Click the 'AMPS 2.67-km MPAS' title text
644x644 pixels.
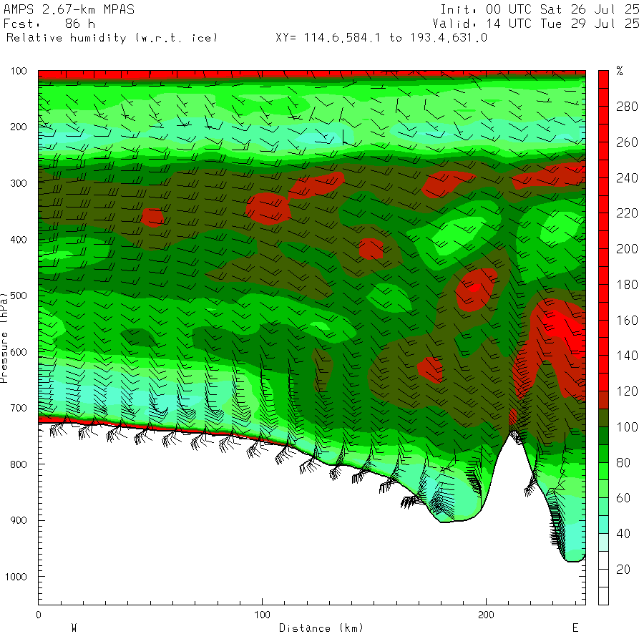pyautogui.click(x=69, y=9)
